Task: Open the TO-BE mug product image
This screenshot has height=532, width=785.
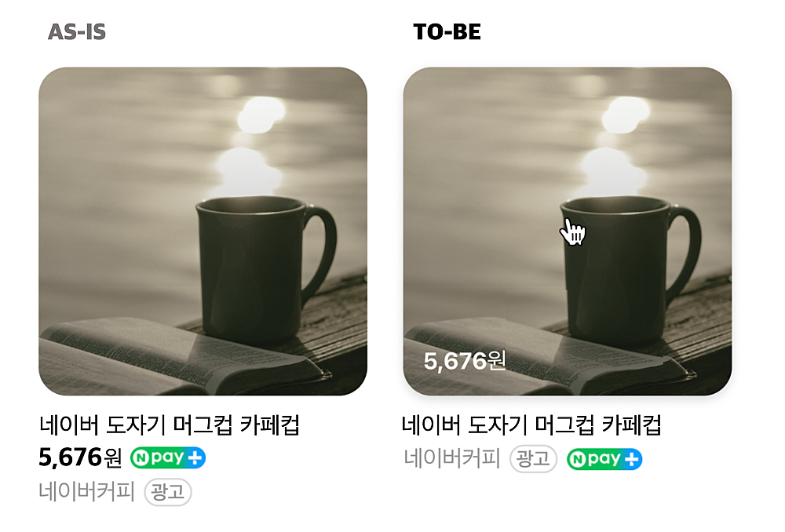Action: coord(568,231)
